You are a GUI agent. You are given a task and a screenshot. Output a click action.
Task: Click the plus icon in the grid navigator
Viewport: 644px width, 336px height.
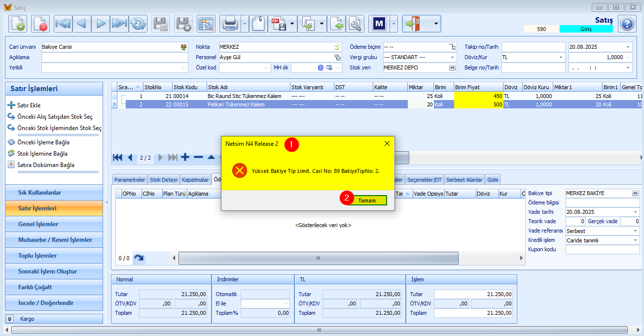tap(185, 157)
